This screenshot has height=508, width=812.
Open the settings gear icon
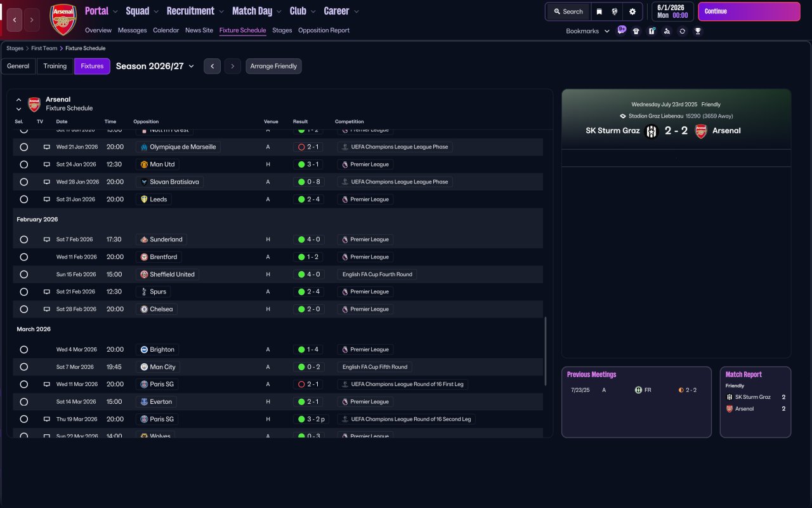point(632,11)
